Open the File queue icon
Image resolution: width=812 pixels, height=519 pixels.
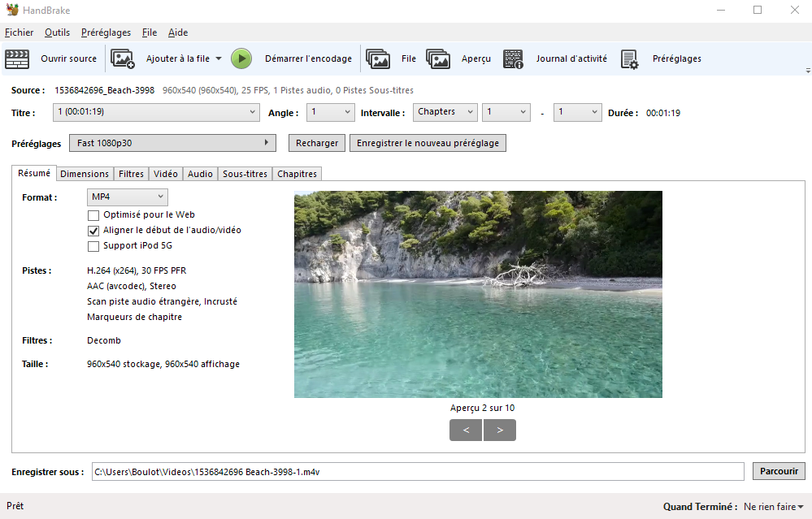(x=378, y=58)
